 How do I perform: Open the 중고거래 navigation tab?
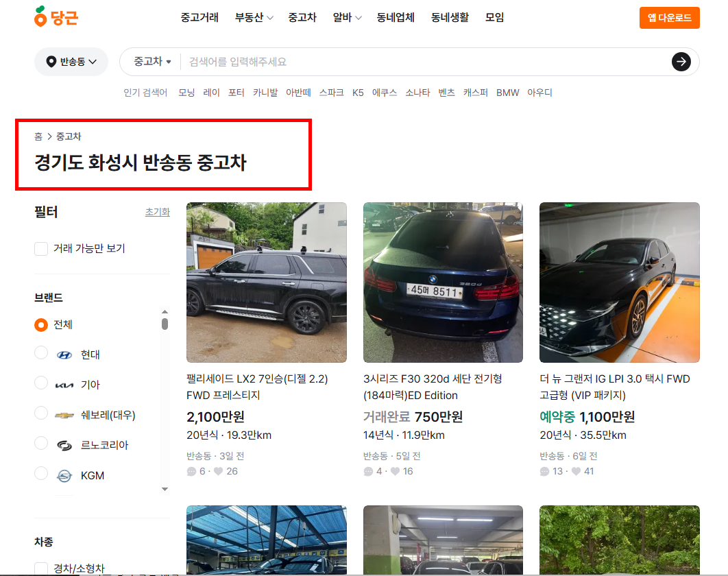point(202,18)
